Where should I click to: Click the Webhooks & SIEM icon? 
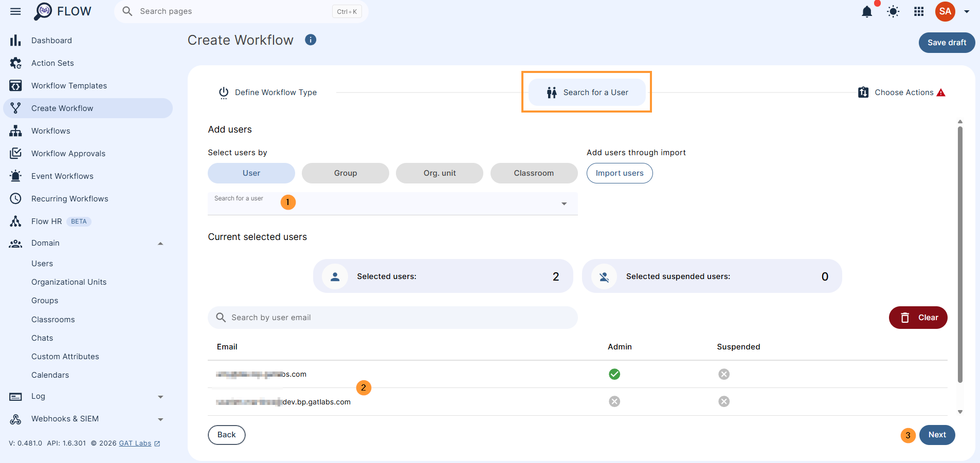(15, 419)
